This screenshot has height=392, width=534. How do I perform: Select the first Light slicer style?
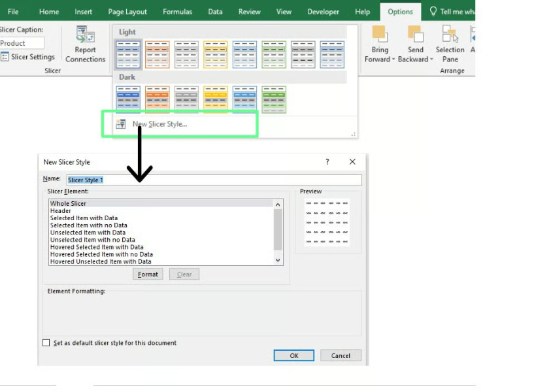(127, 54)
